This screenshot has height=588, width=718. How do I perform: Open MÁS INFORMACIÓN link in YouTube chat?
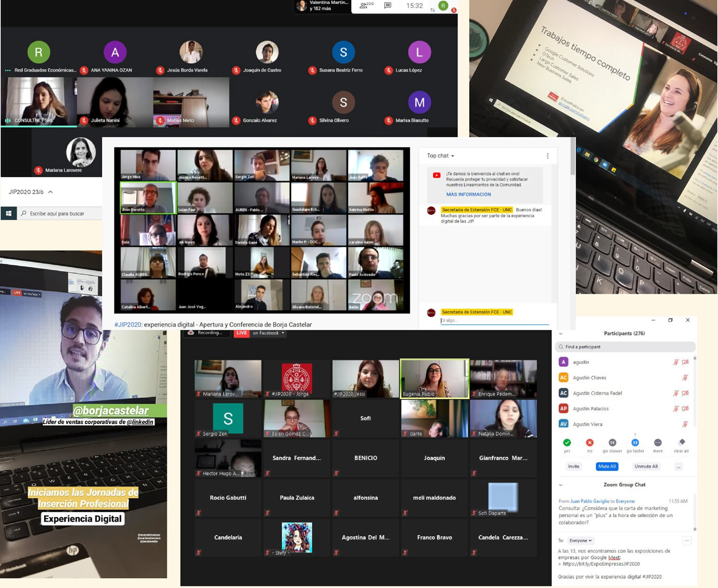pos(468,194)
